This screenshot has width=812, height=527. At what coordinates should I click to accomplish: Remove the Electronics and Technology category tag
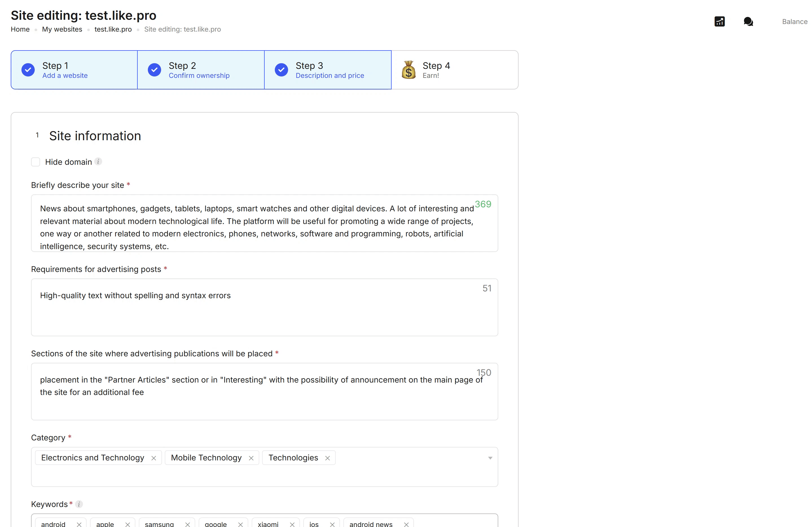tap(153, 458)
